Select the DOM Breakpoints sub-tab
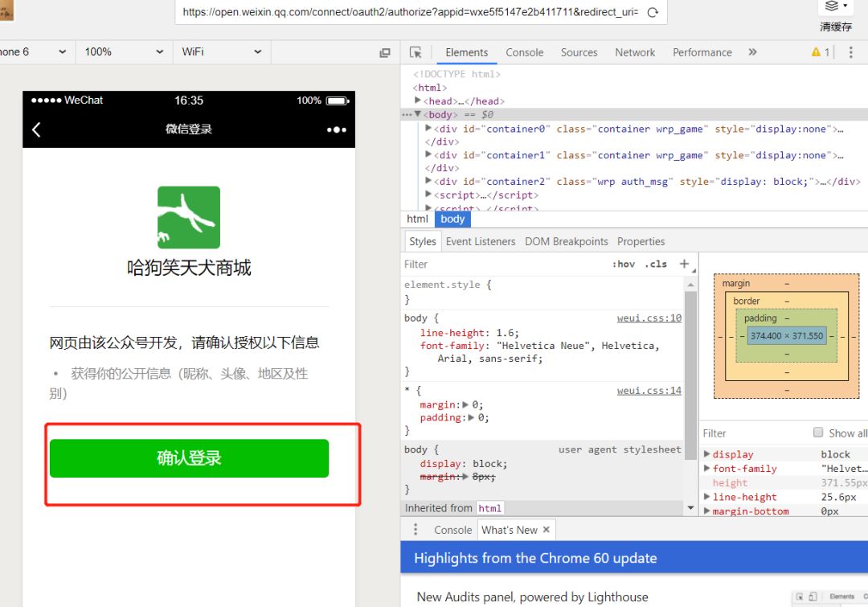This screenshot has width=868, height=607. [567, 241]
